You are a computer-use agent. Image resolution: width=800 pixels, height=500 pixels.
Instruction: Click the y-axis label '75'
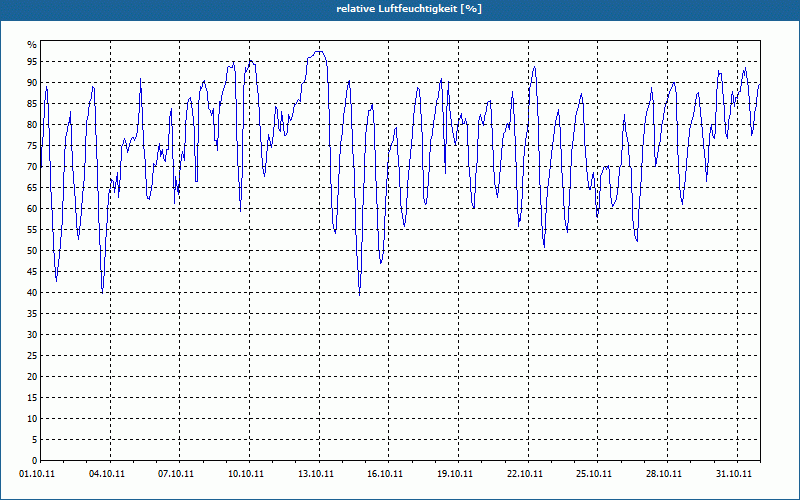pyautogui.click(x=32, y=145)
